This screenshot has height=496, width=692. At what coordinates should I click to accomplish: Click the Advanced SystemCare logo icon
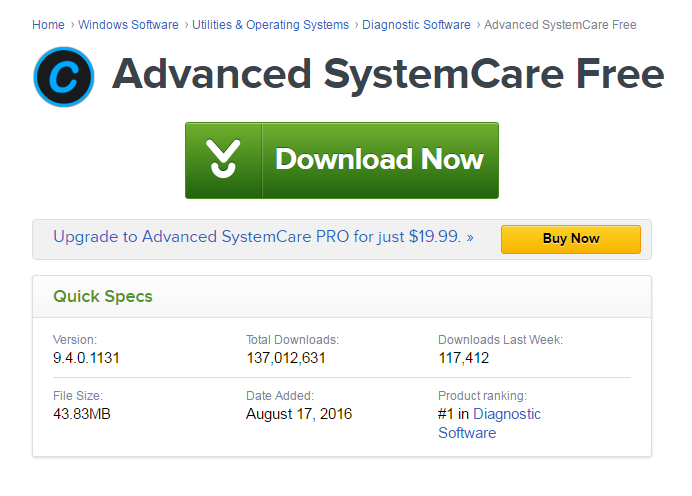[x=64, y=77]
